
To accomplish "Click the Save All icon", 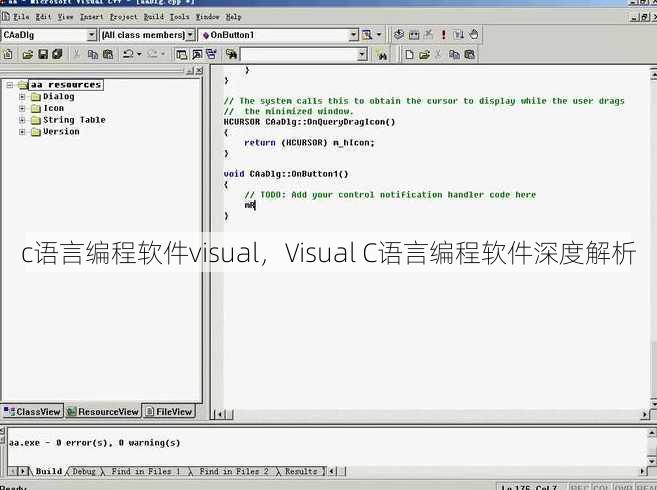I will coord(57,54).
